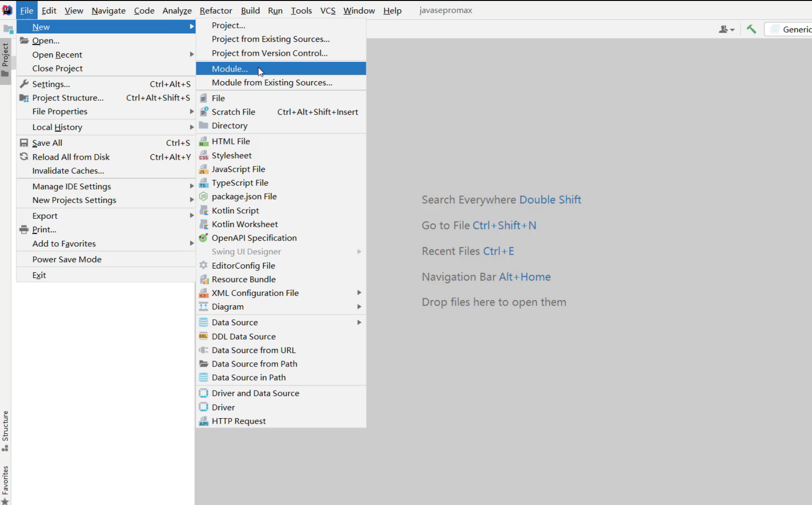Image resolution: width=812 pixels, height=505 pixels.
Task: Click the Save All floppy disk icon
Action: 24,143
